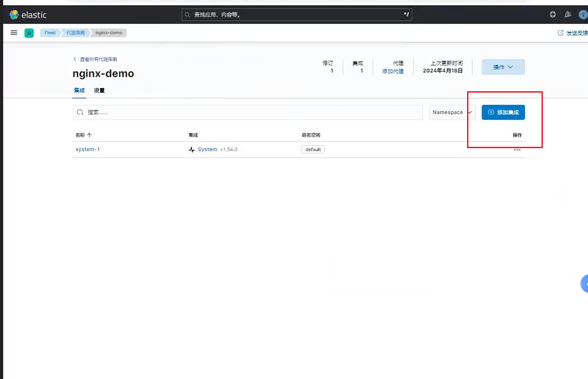The width and height of the screenshot is (588, 379).
Task: Sort by the Name column header
Action: [x=83, y=135]
